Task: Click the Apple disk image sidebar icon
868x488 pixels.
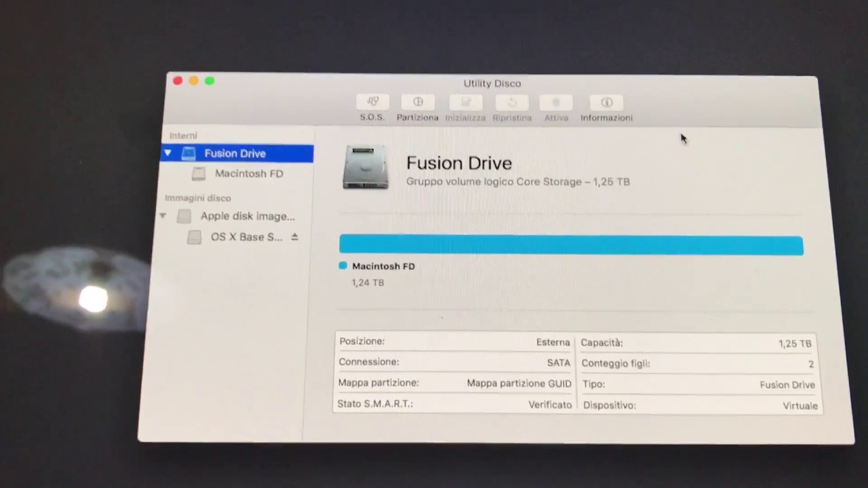Action: point(184,217)
